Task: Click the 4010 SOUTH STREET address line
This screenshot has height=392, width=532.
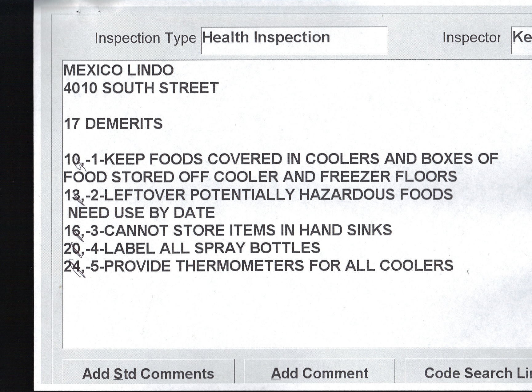Action: tap(141, 88)
